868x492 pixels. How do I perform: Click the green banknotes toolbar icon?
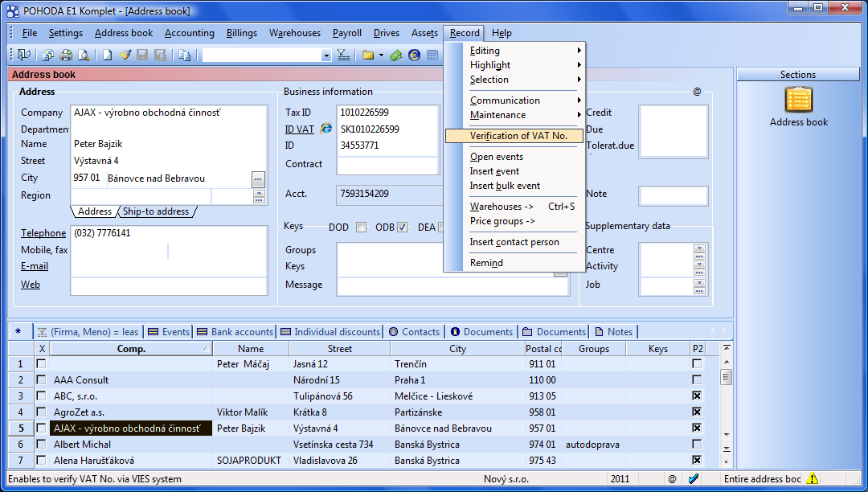click(395, 55)
